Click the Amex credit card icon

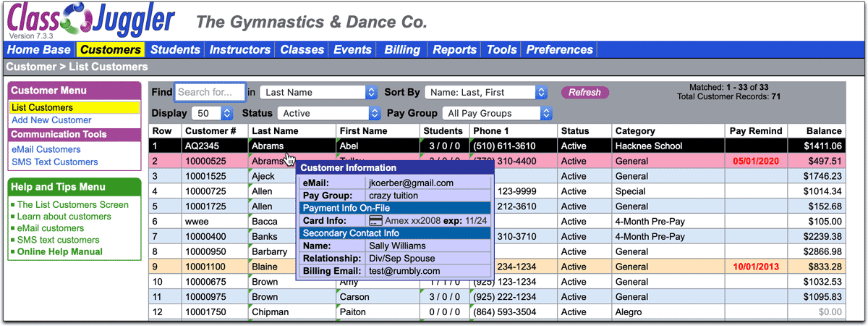[375, 220]
